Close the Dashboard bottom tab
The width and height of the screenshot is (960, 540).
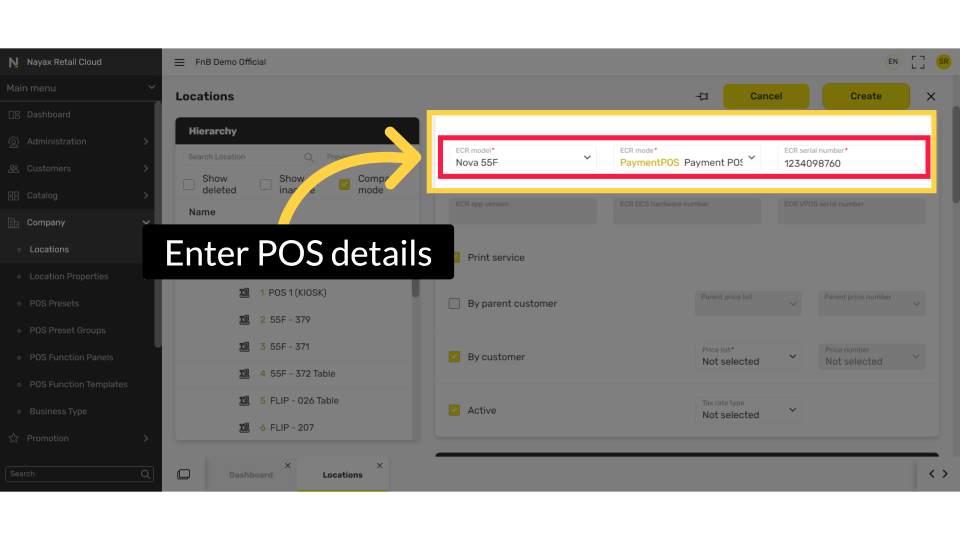pyautogui.click(x=288, y=466)
